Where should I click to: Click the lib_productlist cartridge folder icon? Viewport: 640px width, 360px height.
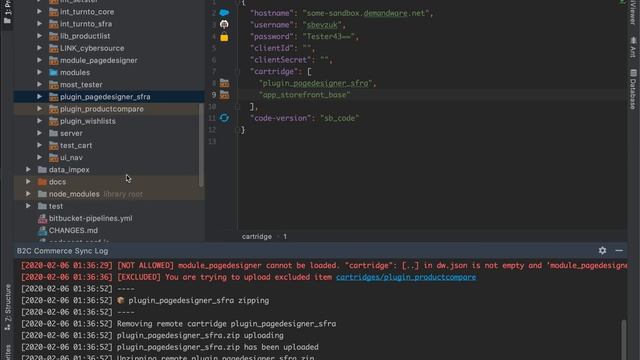click(x=53, y=36)
